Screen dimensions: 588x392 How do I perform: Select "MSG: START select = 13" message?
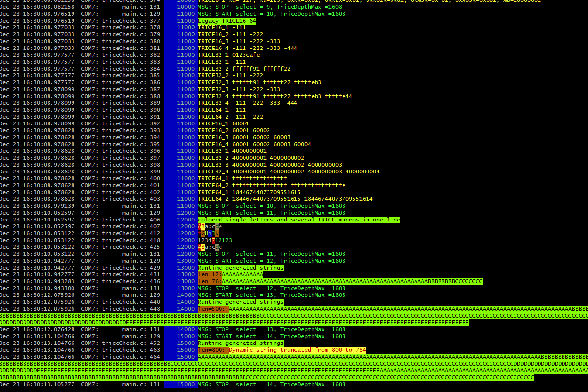point(271,295)
